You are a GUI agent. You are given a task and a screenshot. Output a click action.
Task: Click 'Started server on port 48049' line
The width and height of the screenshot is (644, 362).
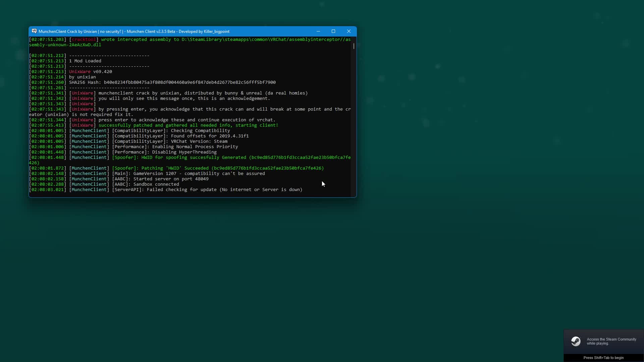[x=171, y=179]
